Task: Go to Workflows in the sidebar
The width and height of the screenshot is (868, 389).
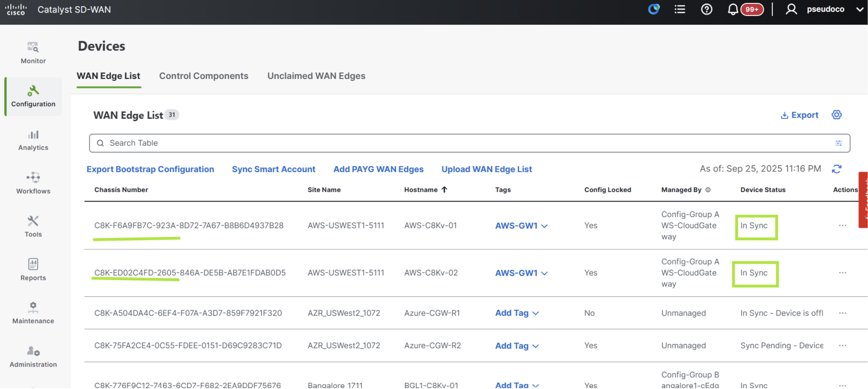Action: [33, 183]
